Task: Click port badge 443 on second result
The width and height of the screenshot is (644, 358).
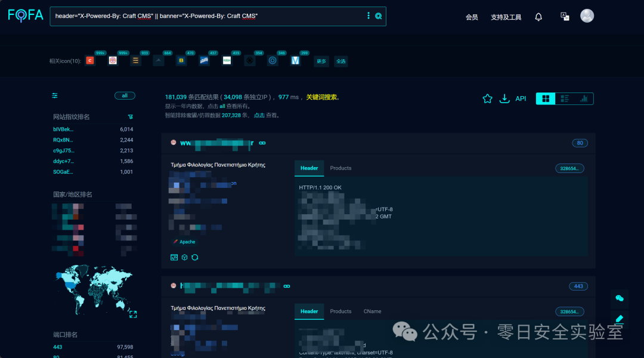Action: 578,286
